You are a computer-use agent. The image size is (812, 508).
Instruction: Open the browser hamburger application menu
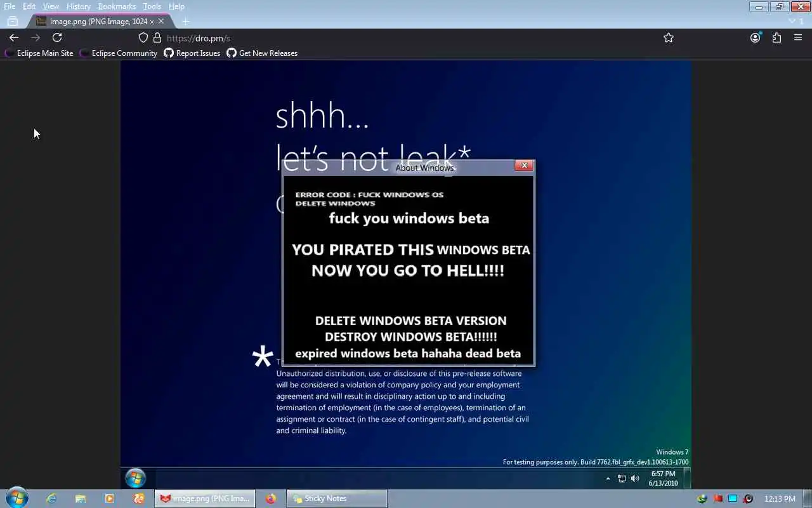[798, 37]
